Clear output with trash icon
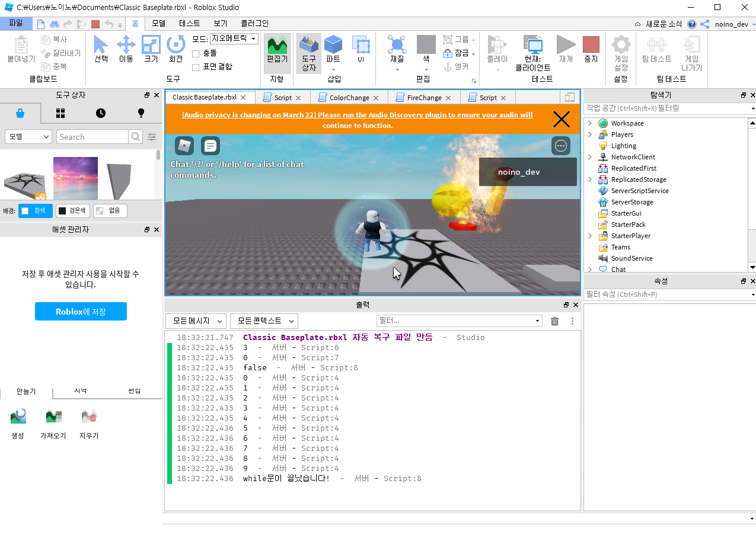756x535 pixels. click(x=555, y=321)
